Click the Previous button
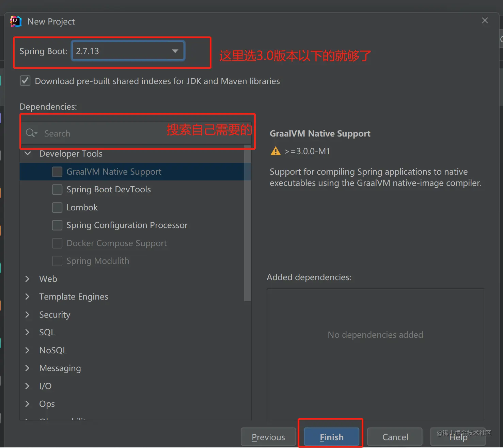The image size is (503, 448). 268,437
